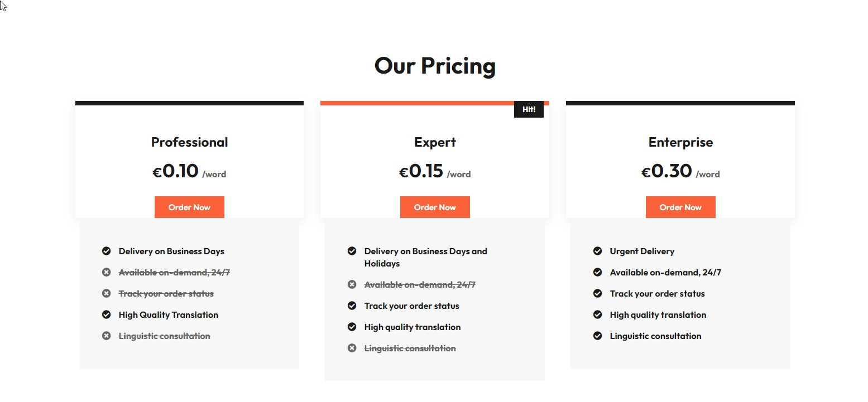Select Order Now for Enterprise plan
Image resolution: width=868 pixels, height=402 pixels.
pos(680,207)
